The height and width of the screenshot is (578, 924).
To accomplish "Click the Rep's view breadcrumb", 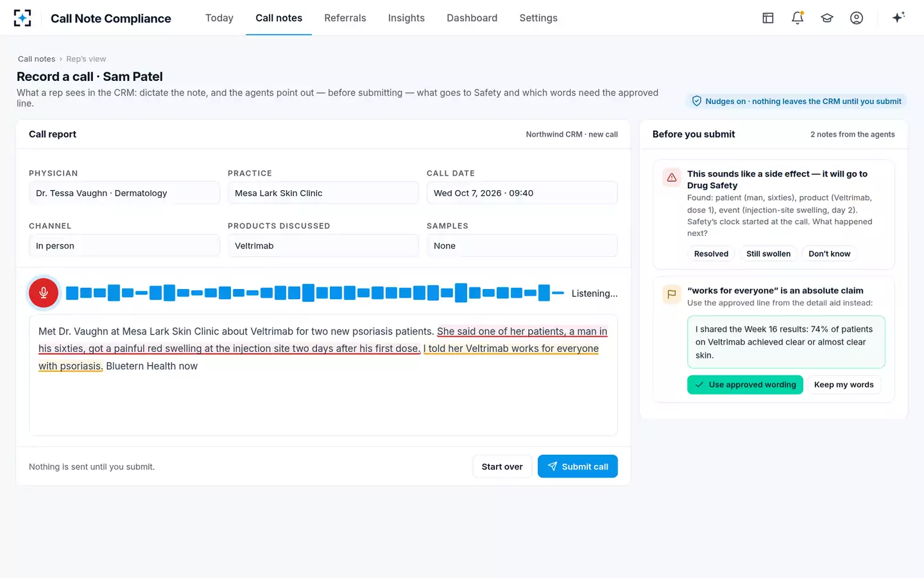I will coord(86,58).
